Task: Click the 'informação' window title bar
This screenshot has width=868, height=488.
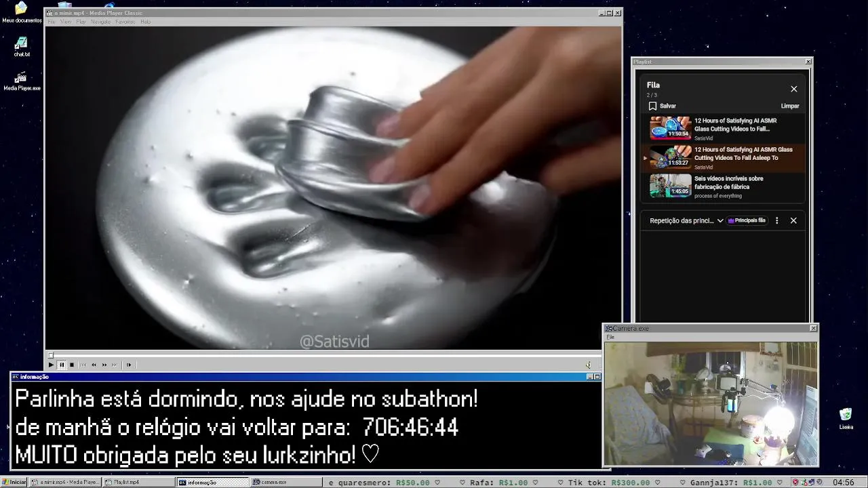Action: [305, 377]
